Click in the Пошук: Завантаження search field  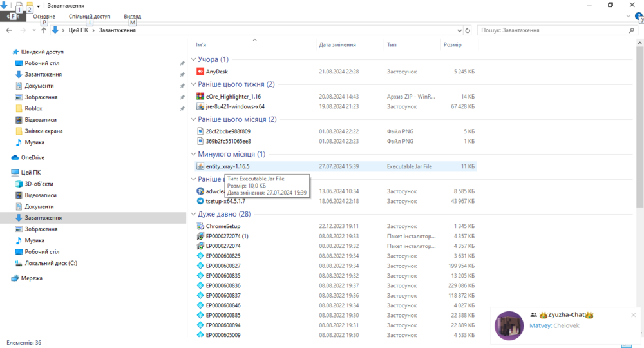click(553, 30)
